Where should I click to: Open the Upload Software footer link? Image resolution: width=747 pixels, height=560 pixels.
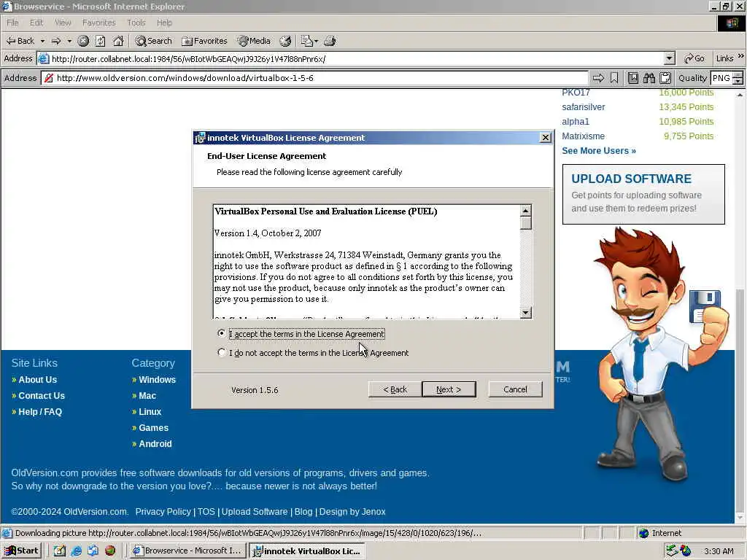[255, 511]
